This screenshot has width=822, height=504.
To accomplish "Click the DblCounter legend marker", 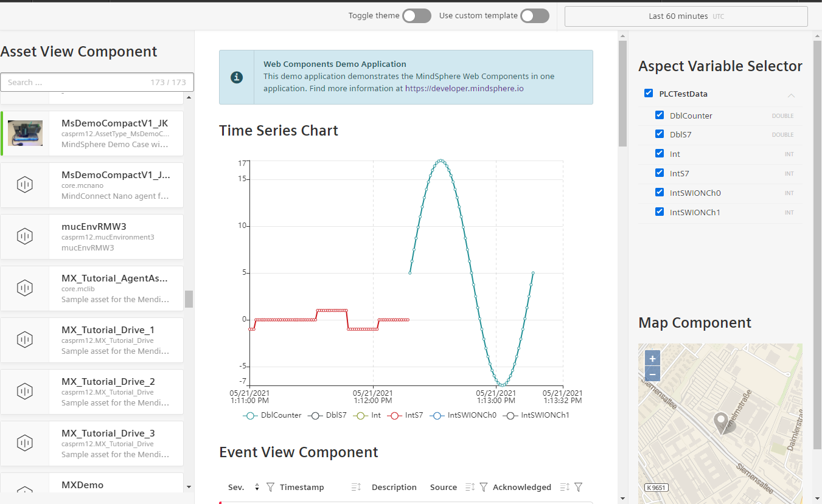I will click(x=250, y=416).
